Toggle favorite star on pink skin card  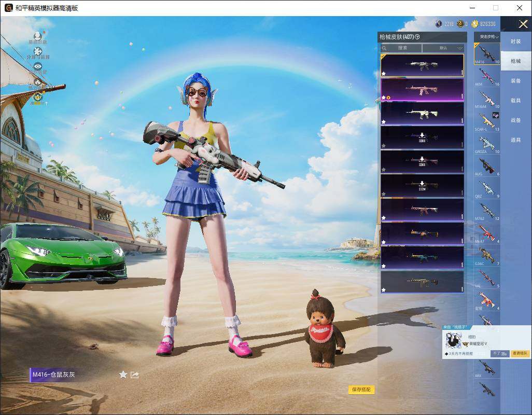[x=384, y=98]
